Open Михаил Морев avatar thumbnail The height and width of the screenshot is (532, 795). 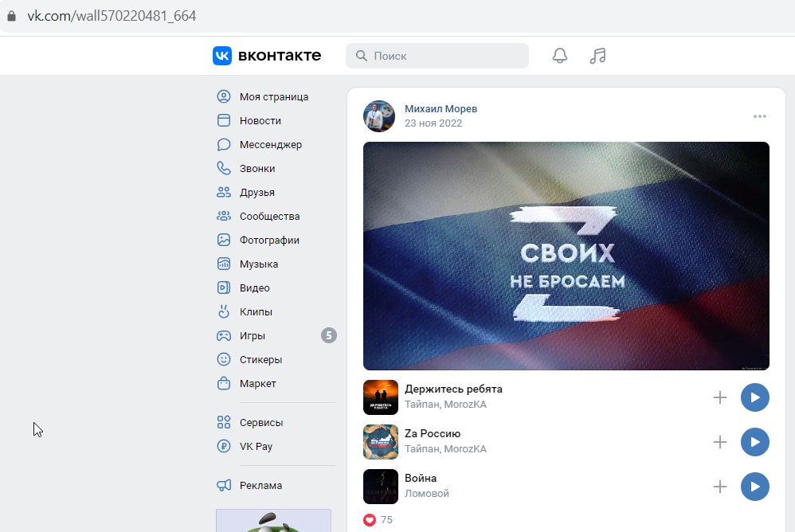(378, 116)
